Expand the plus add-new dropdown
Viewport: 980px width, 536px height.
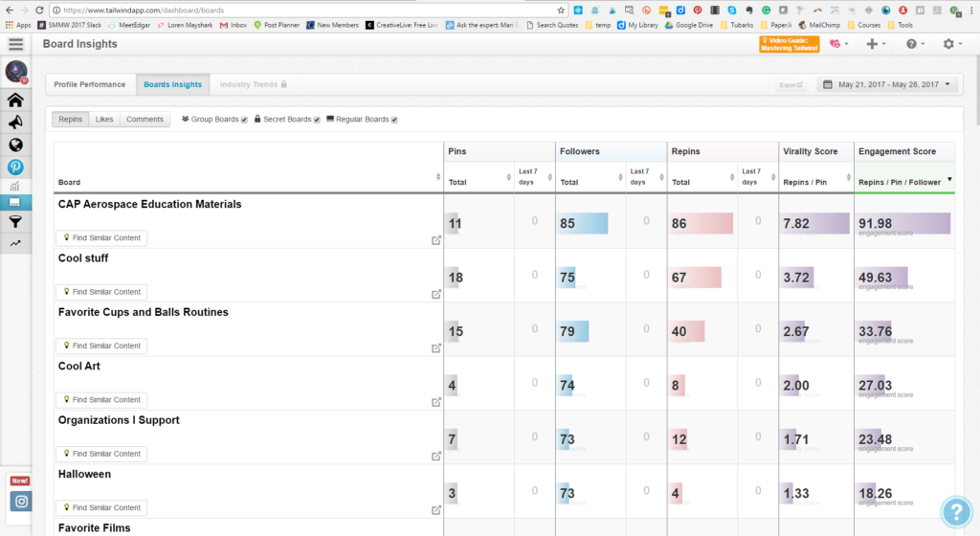[x=876, y=44]
